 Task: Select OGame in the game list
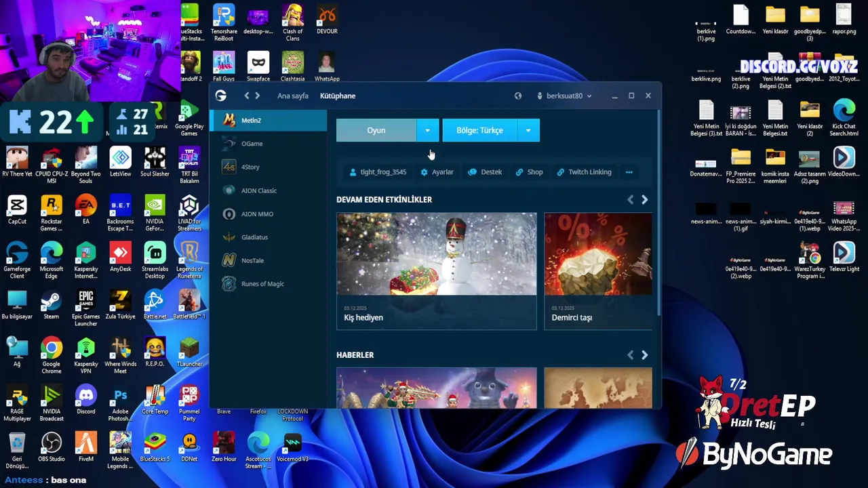point(269,144)
